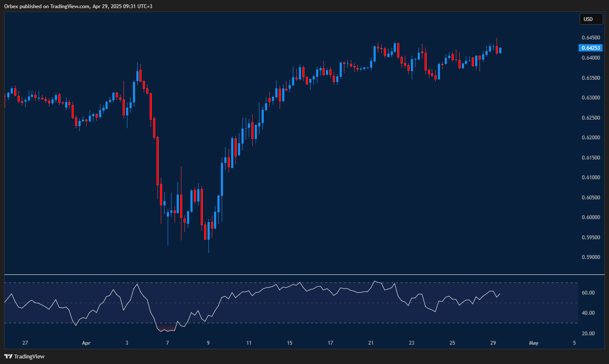
Task: Select the Apr label on the date axis
Action: click(86, 343)
